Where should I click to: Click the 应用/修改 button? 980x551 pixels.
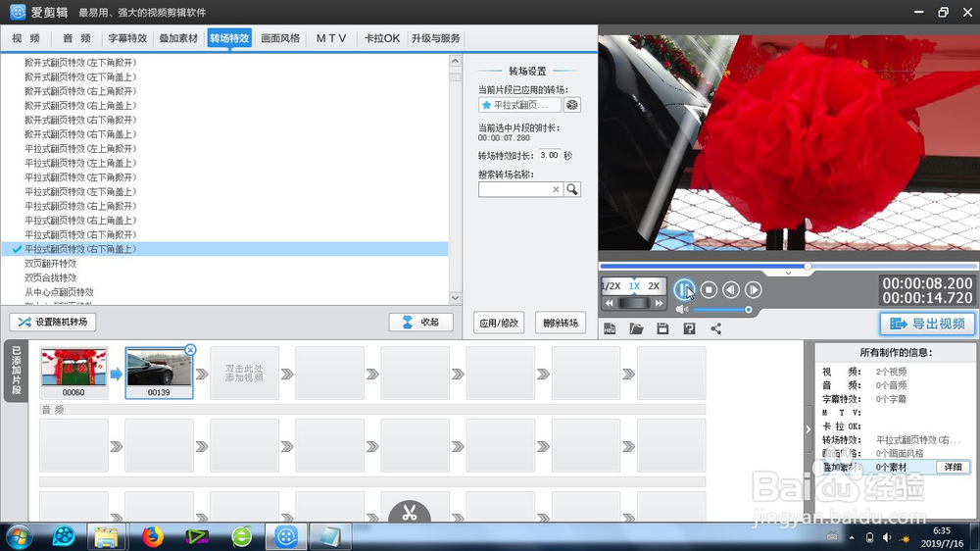tap(499, 323)
